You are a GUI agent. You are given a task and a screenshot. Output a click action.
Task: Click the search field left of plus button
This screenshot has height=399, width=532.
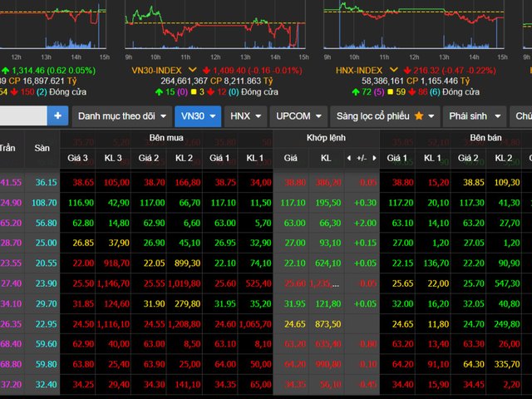tap(23, 116)
